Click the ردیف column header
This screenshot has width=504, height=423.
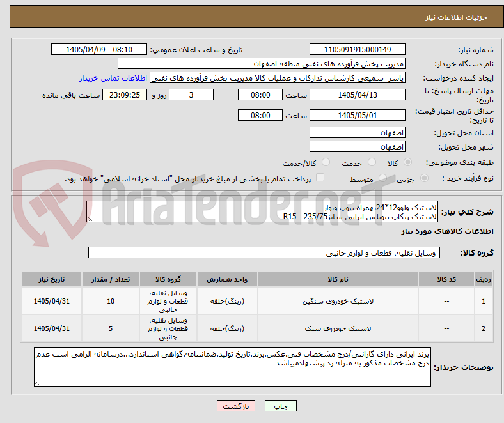click(x=483, y=279)
